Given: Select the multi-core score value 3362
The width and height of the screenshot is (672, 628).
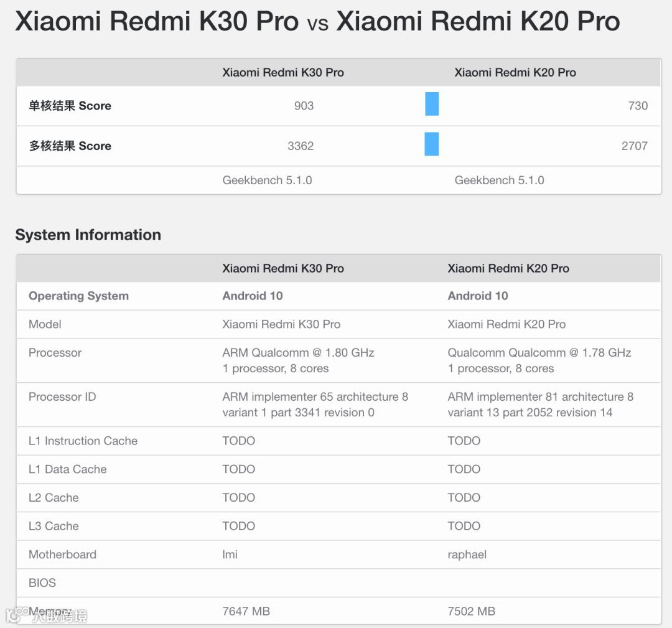Looking at the screenshot, I should (x=301, y=146).
